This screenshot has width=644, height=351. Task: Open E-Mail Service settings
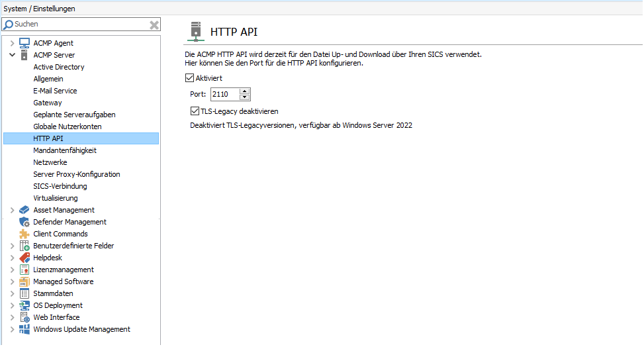click(55, 91)
